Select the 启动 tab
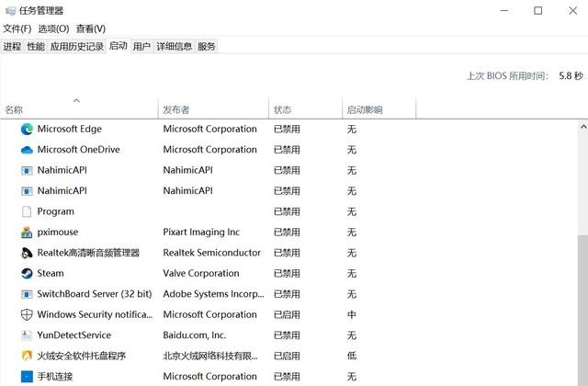Screen dimensions: 588x386 pyautogui.click(x=119, y=46)
